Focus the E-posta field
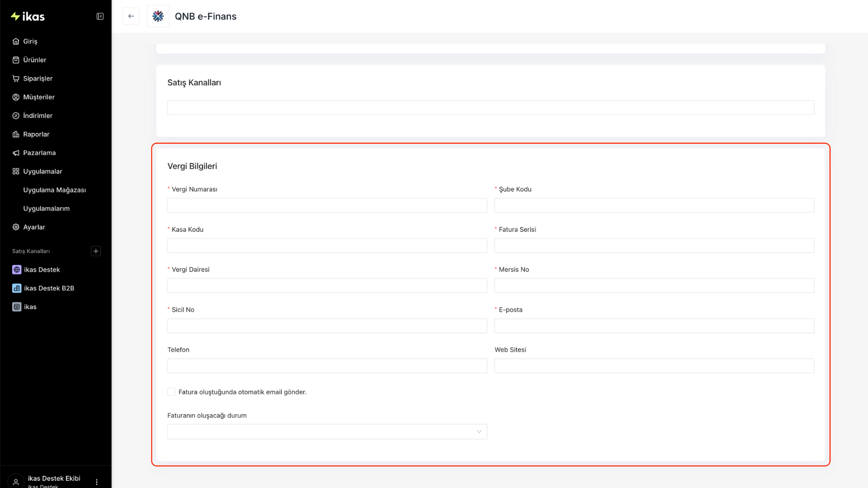The height and width of the screenshot is (488, 868). pyautogui.click(x=654, y=326)
